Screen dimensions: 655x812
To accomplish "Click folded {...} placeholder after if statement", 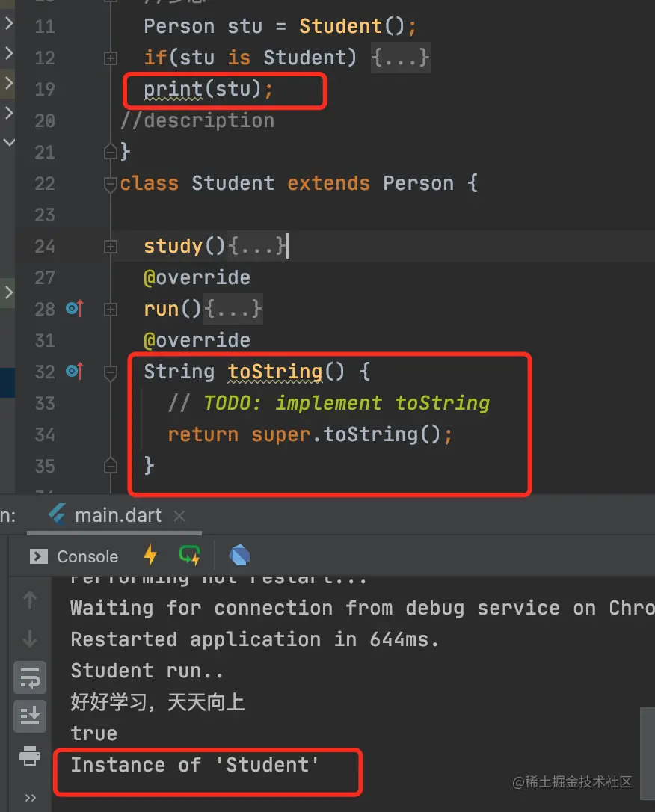I will click(401, 58).
